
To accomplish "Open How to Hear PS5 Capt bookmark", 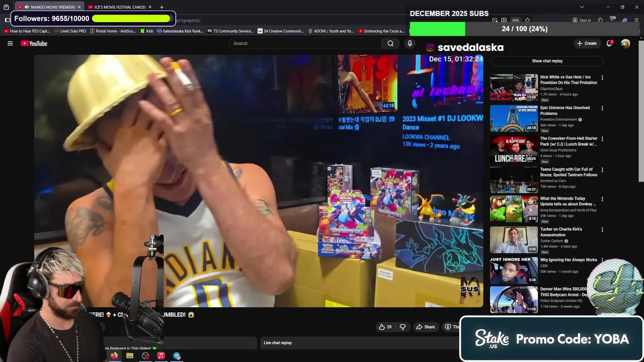I will point(27,31).
